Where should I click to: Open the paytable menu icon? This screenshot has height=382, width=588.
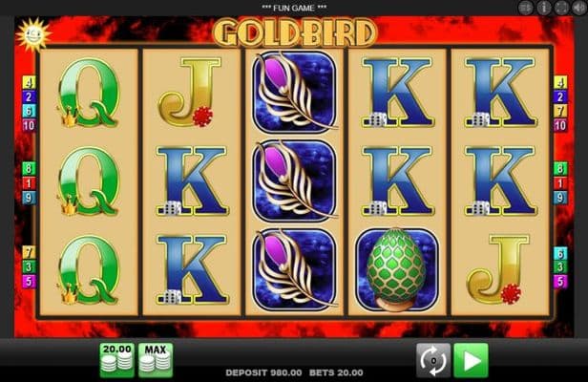click(x=526, y=8)
